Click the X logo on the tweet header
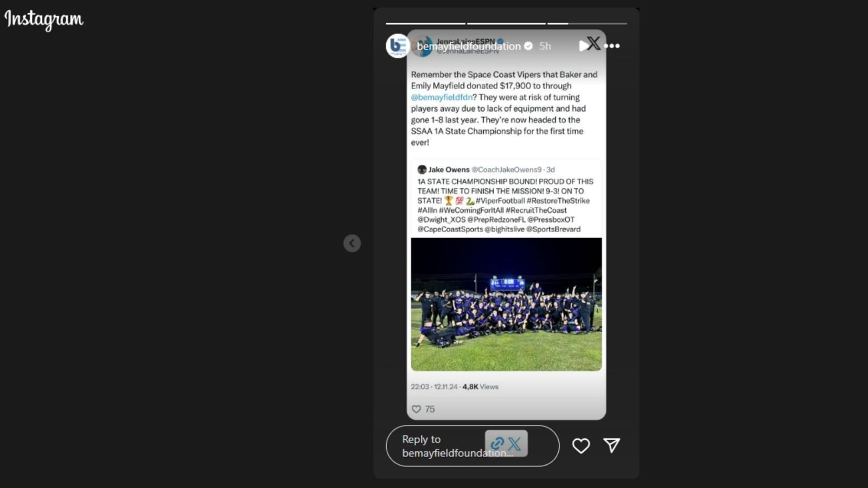The width and height of the screenshot is (868, 488). (x=593, y=44)
